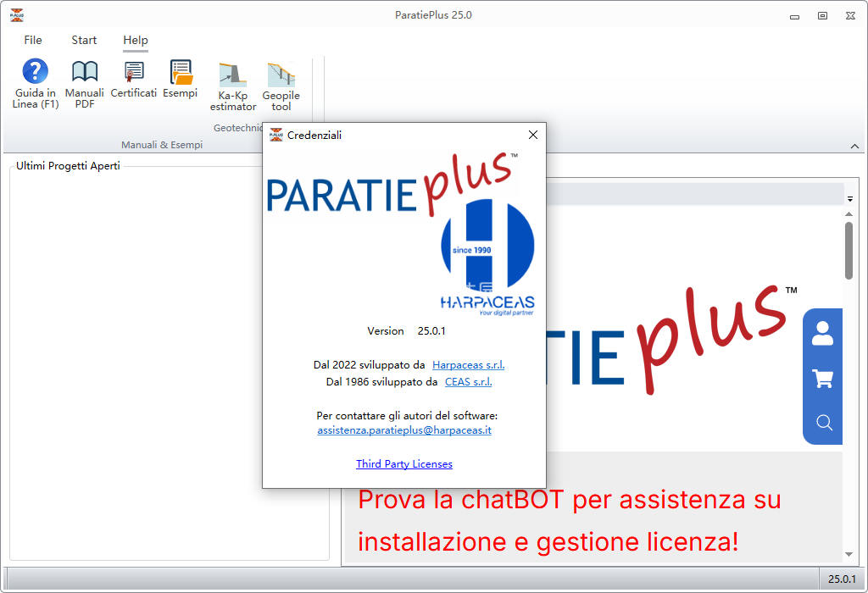Screen dimensions: 868x593
Task: Click the Version 25.0.1 text in dialog
Action: point(406,330)
